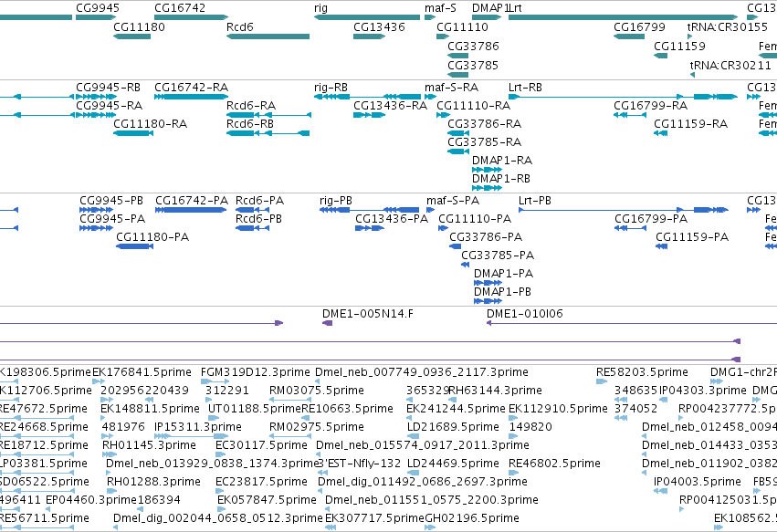Select protein CG33786-PA
Screen dimensions: 777x532
[486, 237]
